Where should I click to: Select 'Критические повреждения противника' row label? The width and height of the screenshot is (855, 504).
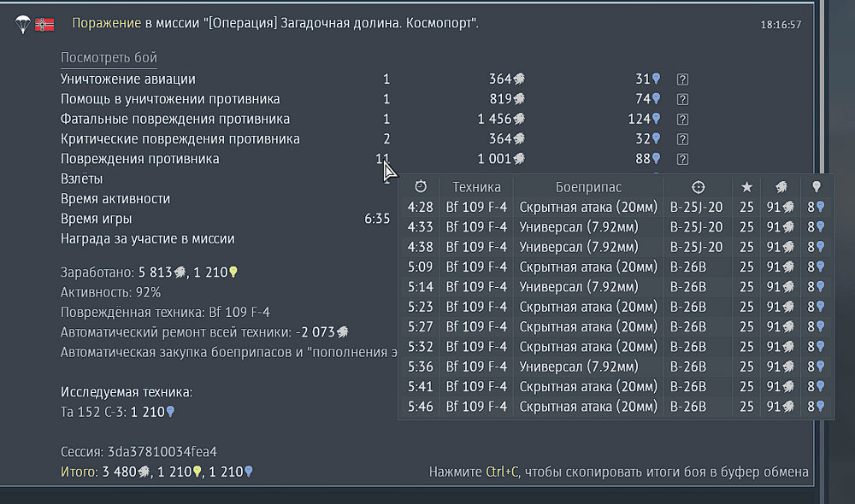[180, 139]
